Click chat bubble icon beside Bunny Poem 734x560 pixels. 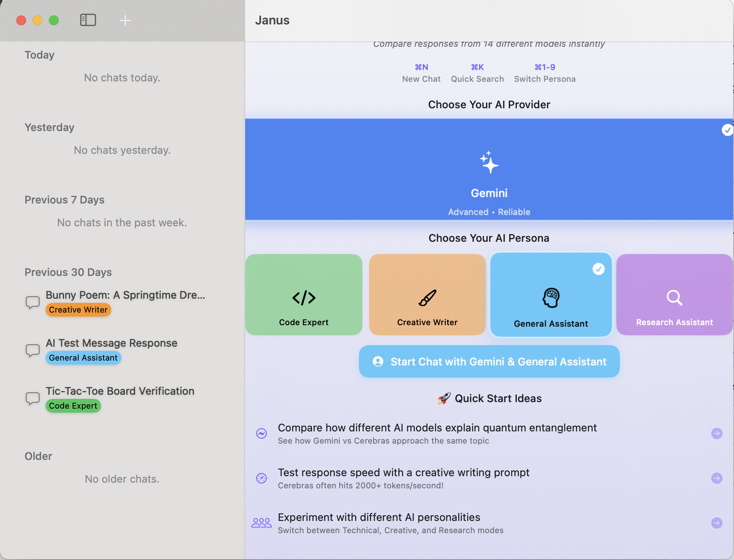[x=33, y=302]
